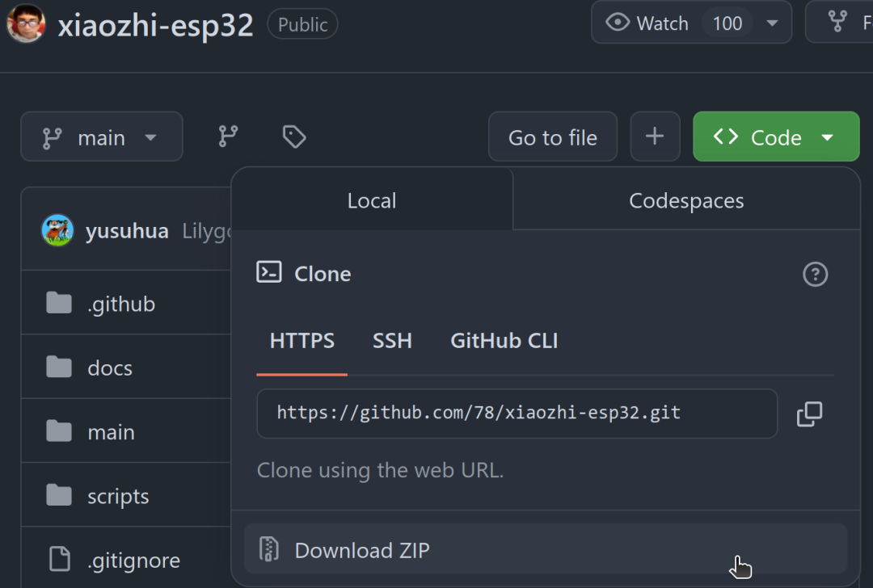Click the folder icon beside docs
Viewport: 873px width, 588px height.
point(59,367)
